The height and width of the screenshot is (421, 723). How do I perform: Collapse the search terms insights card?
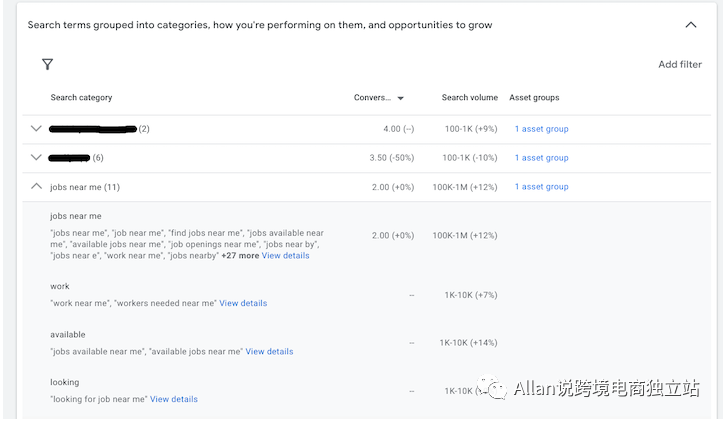pyautogui.click(x=691, y=25)
